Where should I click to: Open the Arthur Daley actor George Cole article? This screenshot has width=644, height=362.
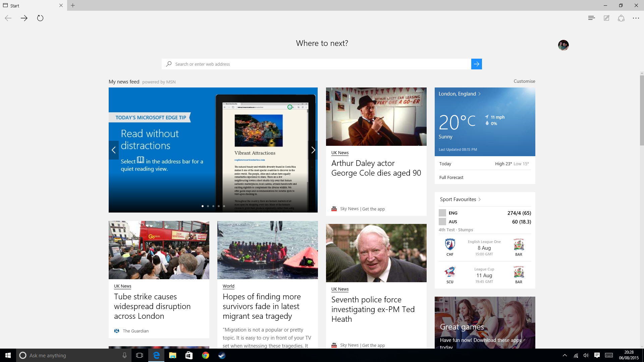(x=376, y=168)
